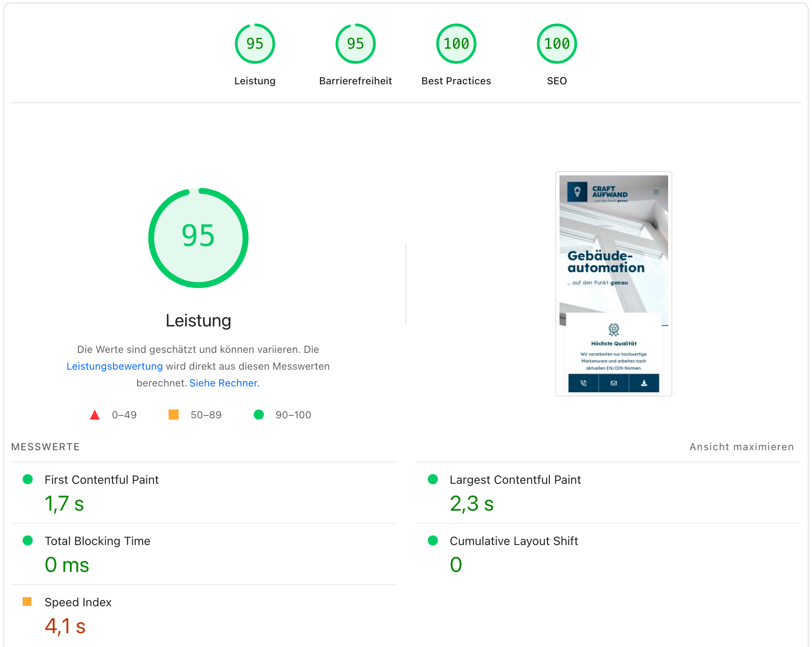Expand the First Contentful Paint metric
812x647 pixels.
tap(101, 480)
